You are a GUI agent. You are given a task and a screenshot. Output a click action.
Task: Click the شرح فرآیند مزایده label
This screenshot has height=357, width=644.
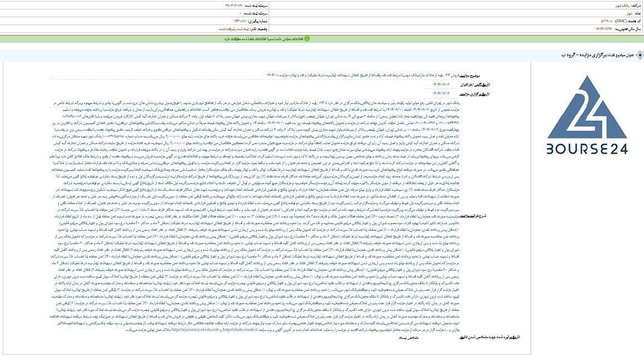pos(473,216)
